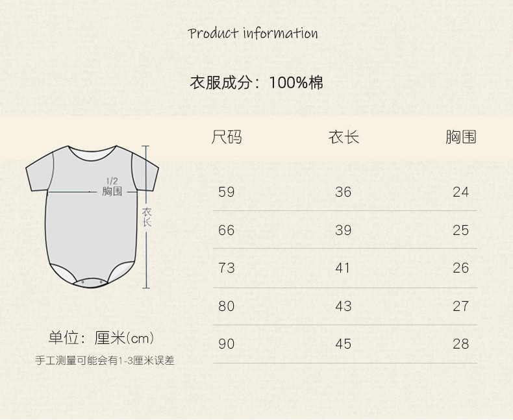
Task: Click the 手工测量 measurement error note
Action: tap(105, 361)
